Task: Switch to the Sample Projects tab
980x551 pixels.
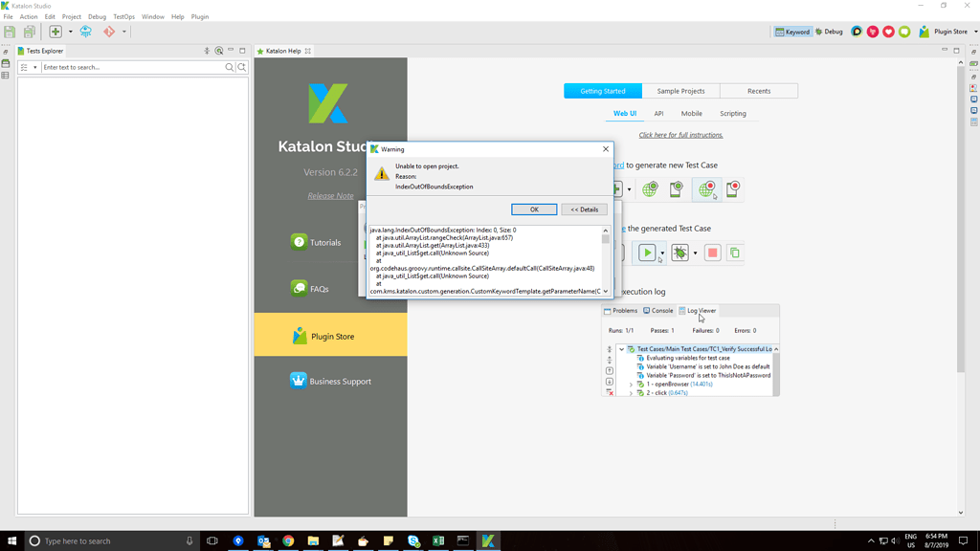Action: click(x=680, y=91)
